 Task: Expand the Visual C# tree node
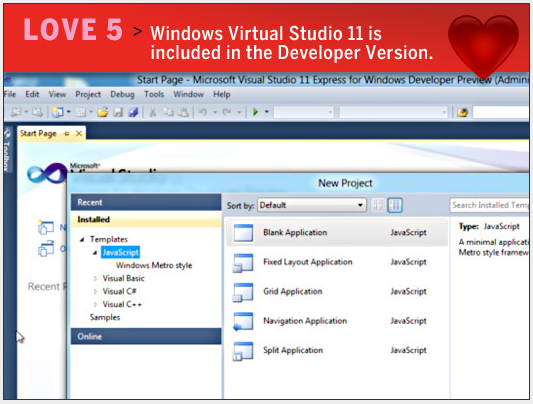[96, 292]
